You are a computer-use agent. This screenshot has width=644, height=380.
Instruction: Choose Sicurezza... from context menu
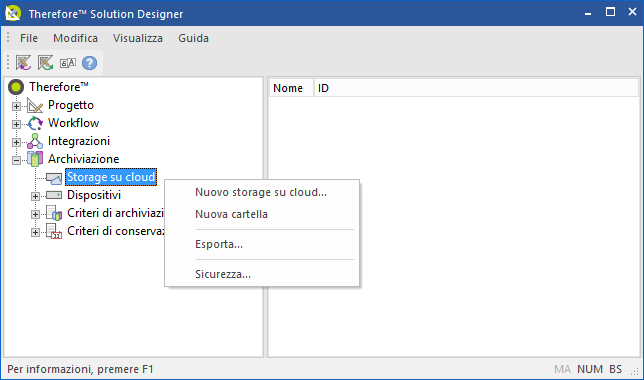pos(262,274)
